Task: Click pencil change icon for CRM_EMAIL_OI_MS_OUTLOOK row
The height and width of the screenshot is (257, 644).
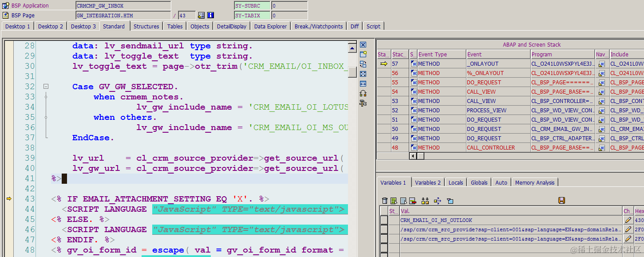Action: (x=628, y=220)
